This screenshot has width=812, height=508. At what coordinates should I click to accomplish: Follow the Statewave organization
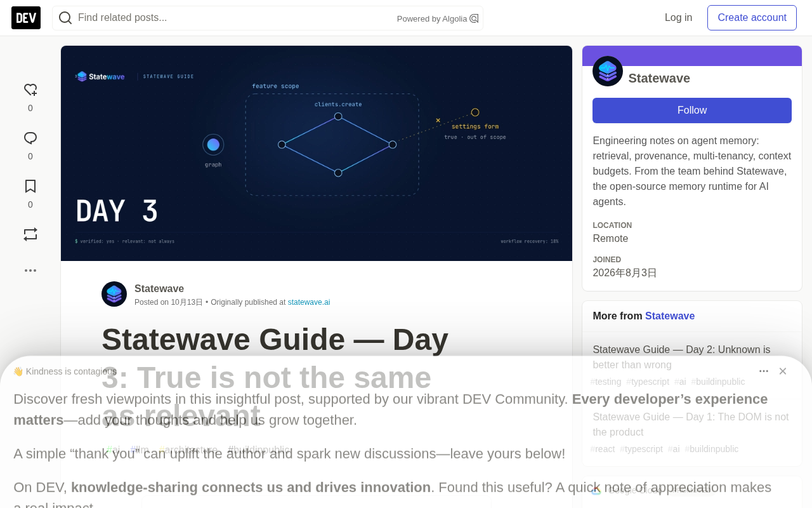pyautogui.click(x=692, y=110)
